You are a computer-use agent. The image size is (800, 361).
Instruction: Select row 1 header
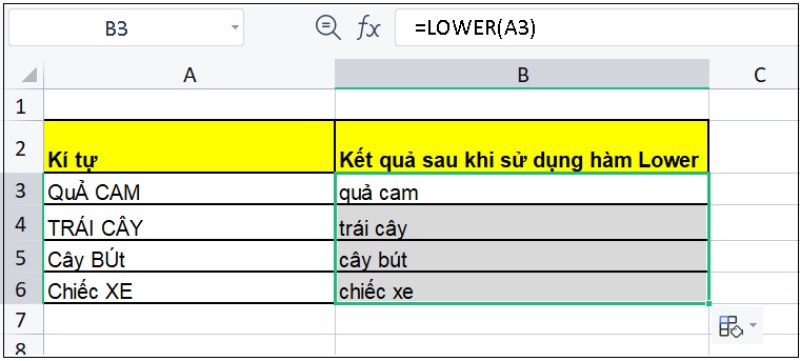(x=21, y=106)
